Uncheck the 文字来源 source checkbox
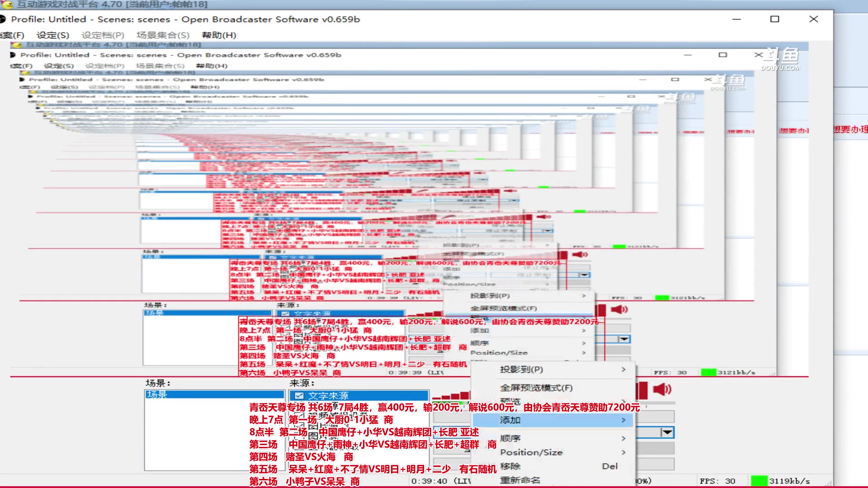 pos(299,396)
